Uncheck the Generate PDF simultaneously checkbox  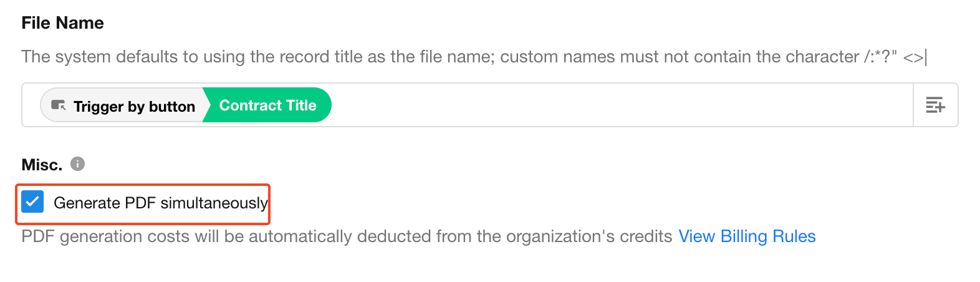32,202
